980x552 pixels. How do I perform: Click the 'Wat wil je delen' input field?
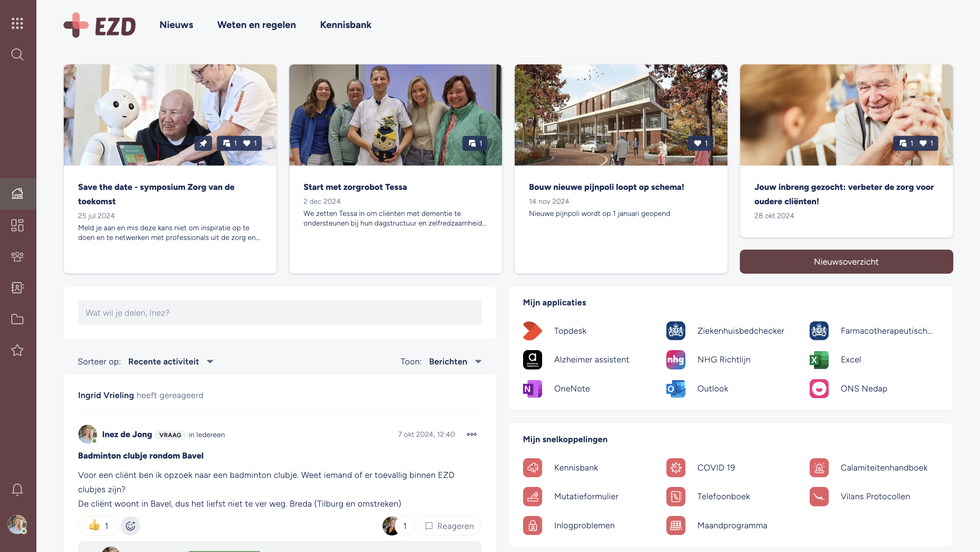280,313
